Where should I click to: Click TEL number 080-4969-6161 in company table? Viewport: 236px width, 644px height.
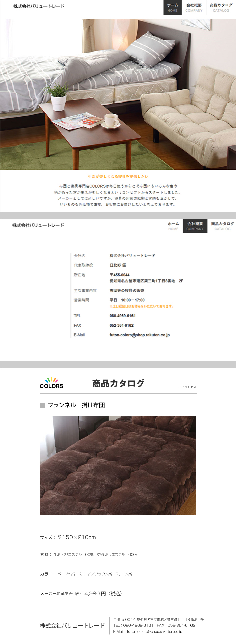(x=122, y=316)
